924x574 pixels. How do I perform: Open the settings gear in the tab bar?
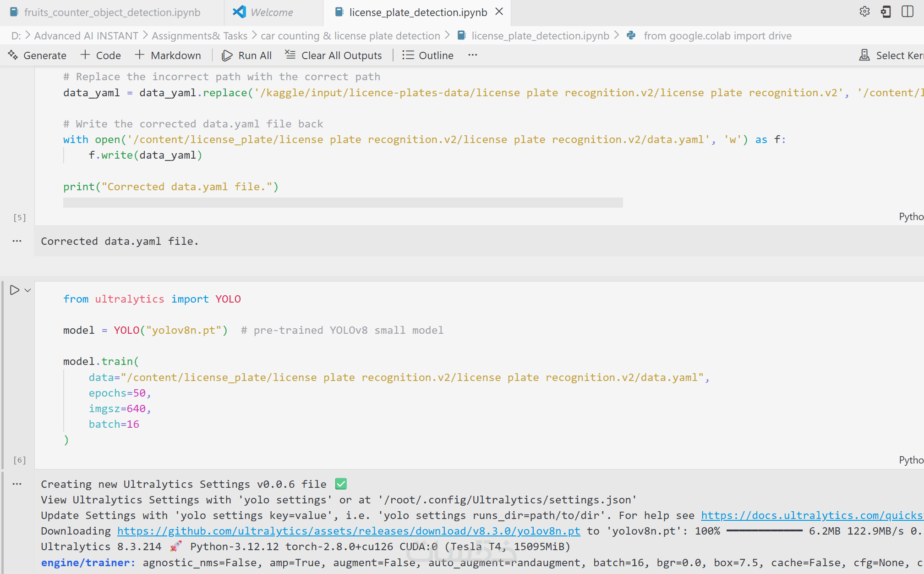864,12
